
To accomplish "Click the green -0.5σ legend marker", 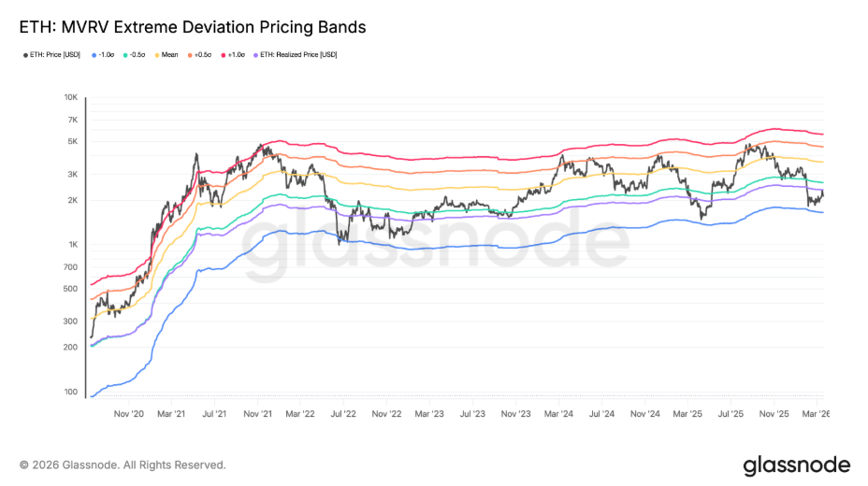I will (125, 55).
